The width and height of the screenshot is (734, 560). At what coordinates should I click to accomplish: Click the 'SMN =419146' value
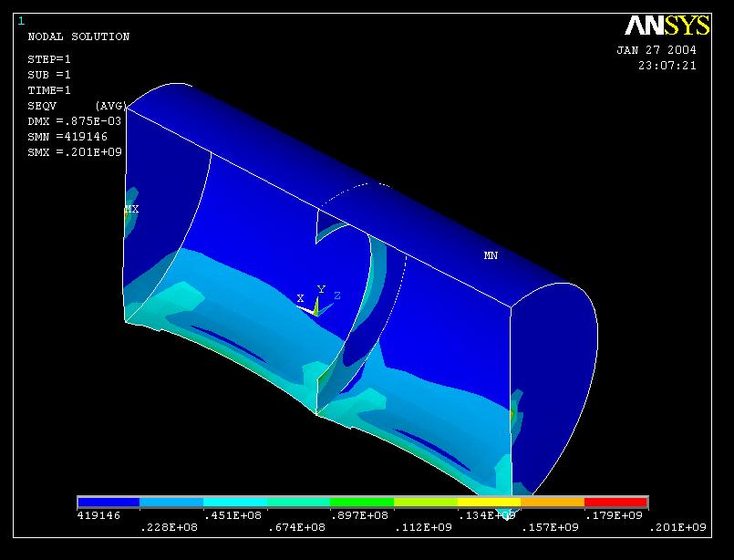point(67,137)
